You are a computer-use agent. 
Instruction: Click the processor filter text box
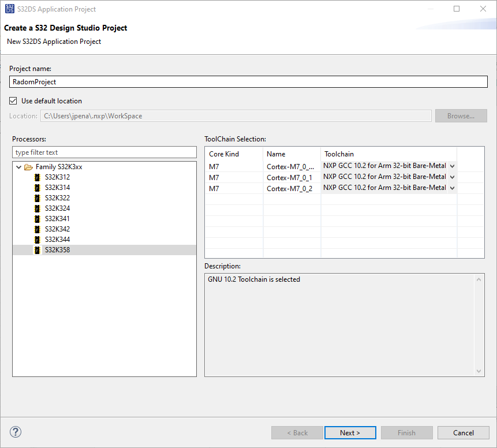click(x=104, y=151)
